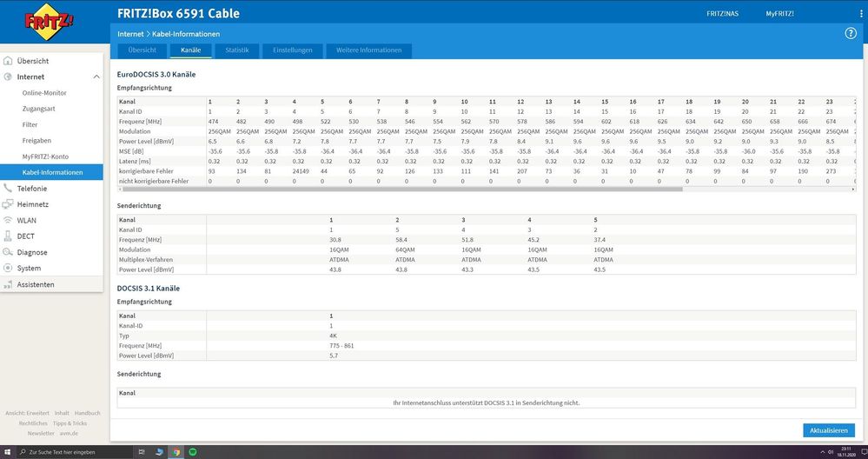Open the Handbuch footer link
868x459 pixels.
point(88,413)
